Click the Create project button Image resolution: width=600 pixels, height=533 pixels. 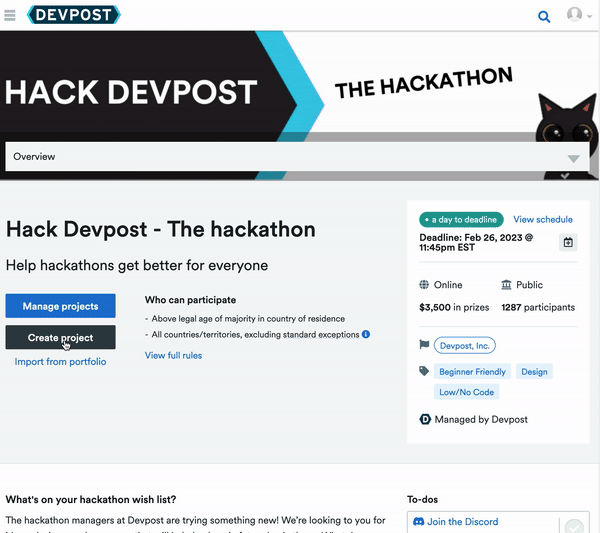pos(60,337)
